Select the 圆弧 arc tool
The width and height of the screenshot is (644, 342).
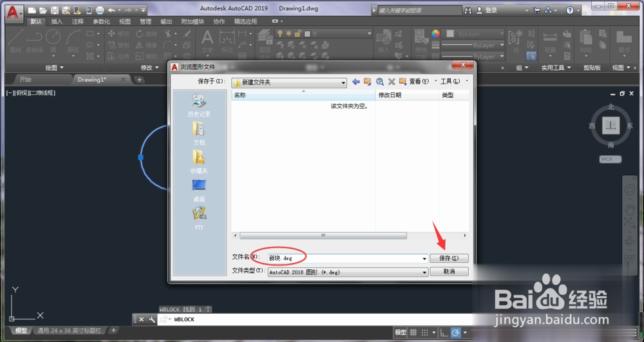point(73,41)
